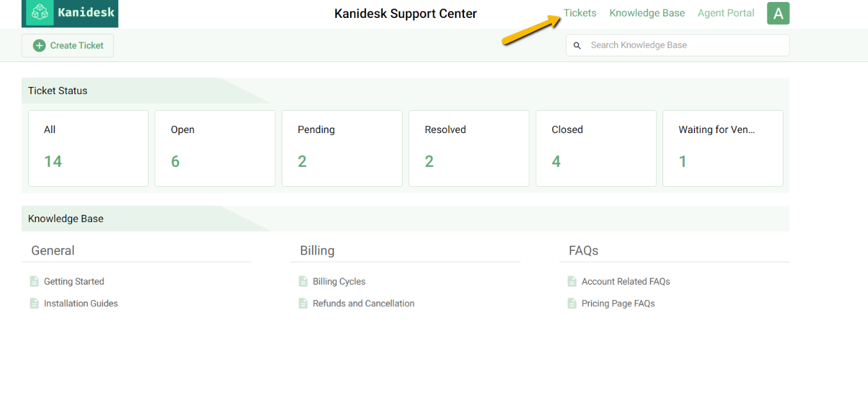View the Refunds and Cancellation article
Screen dimensions: 868x412
click(x=363, y=303)
